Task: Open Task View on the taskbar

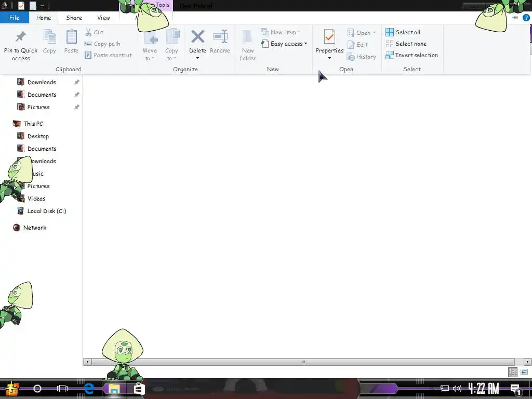Action: [x=62, y=389]
